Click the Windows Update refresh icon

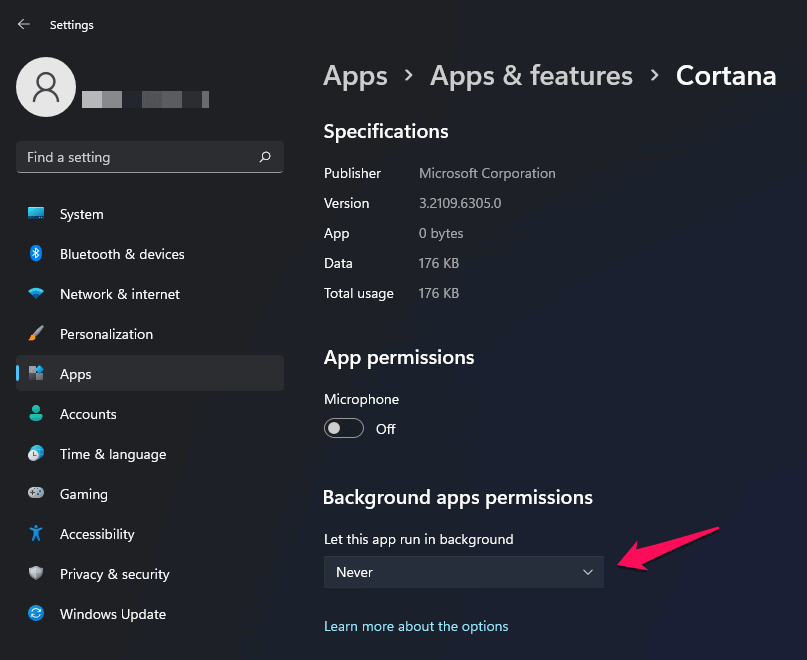tap(36, 614)
